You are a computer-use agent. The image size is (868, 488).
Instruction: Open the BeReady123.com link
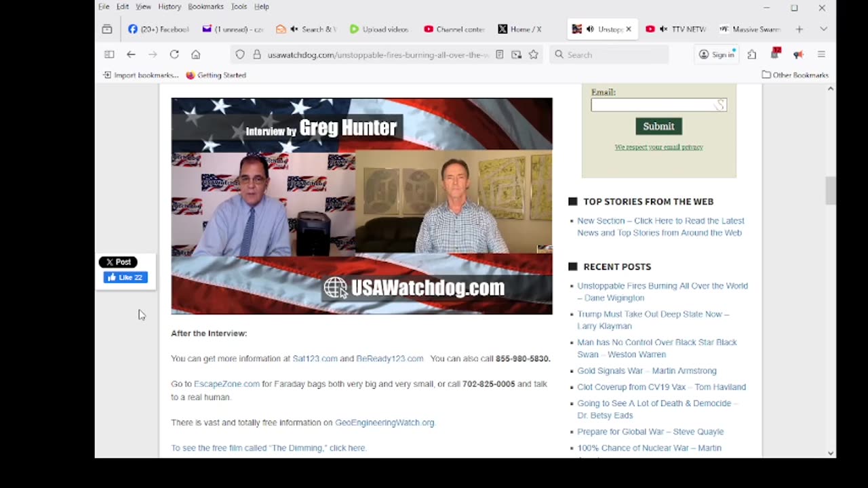pyautogui.click(x=390, y=359)
